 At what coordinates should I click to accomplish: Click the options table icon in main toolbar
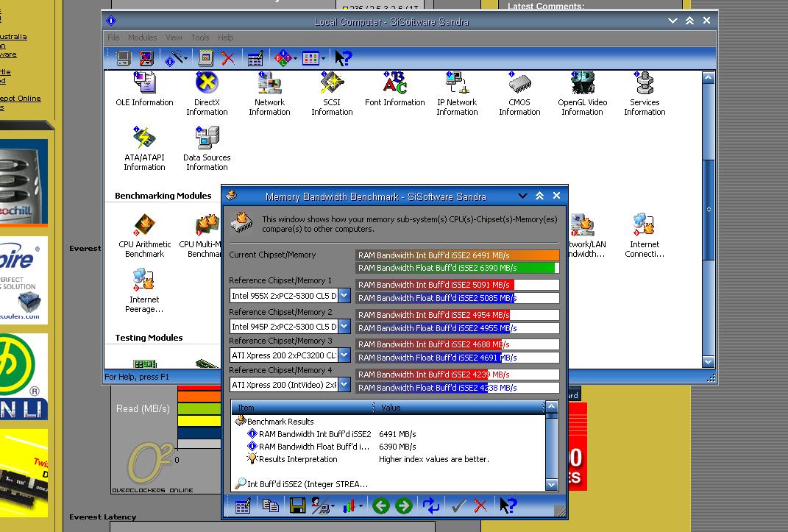[x=255, y=58]
